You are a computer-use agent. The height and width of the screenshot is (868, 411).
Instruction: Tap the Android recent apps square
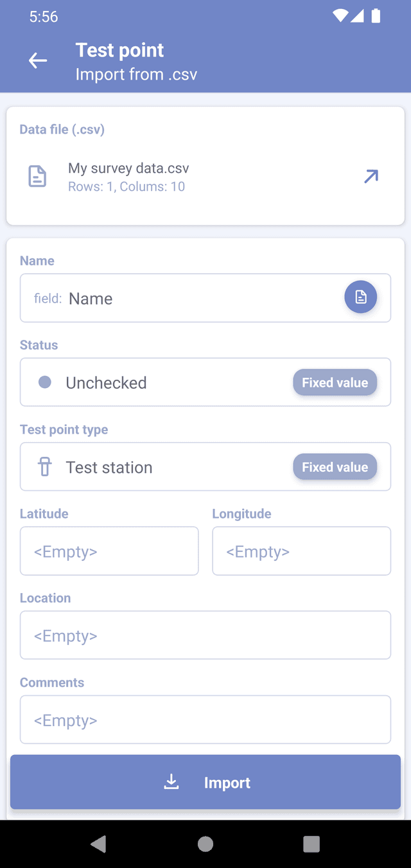[311, 844]
